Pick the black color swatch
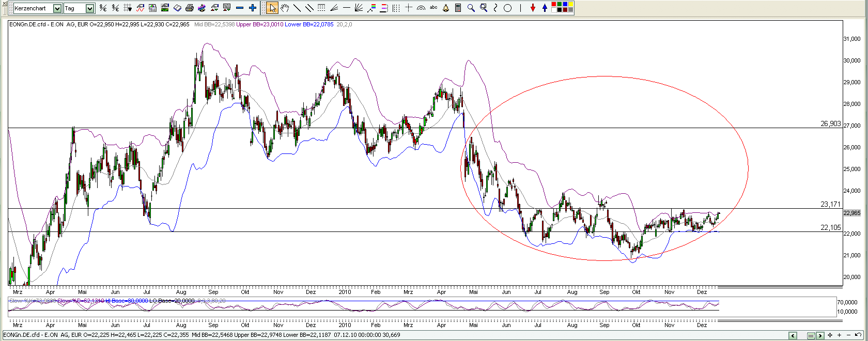 [x=560, y=10]
